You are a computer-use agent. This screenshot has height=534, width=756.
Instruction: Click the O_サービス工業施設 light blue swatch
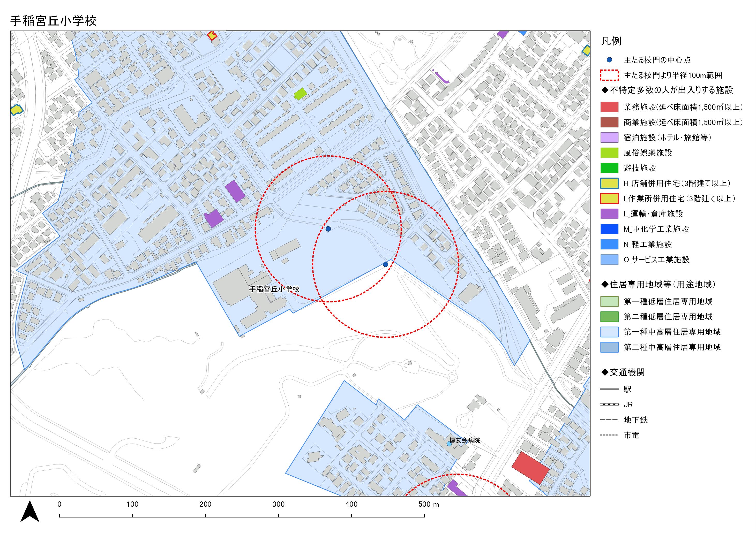(609, 260)
